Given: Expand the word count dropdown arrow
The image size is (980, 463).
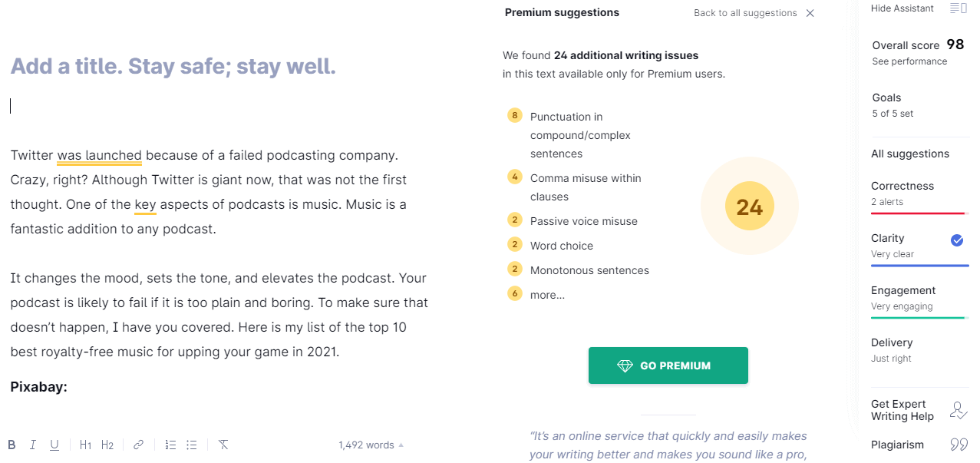Looking at the screenshot, I should pos(401,445).
